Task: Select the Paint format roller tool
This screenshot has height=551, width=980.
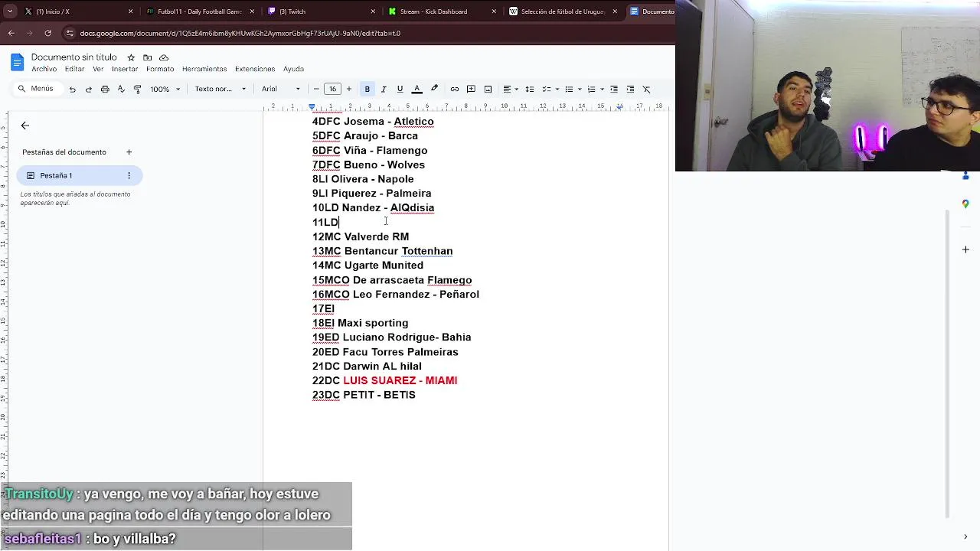Action: click(x=137, y=90)
